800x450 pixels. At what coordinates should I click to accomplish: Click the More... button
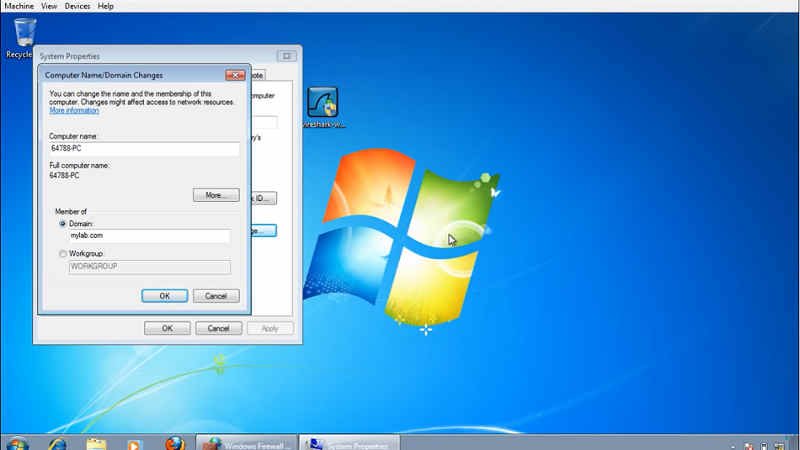tap(216, 195)
